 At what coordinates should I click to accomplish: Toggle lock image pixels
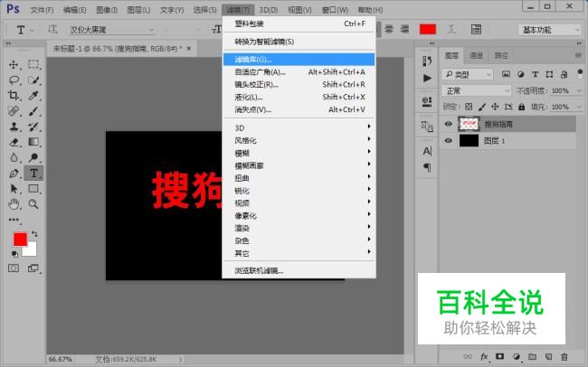(482, 107)
